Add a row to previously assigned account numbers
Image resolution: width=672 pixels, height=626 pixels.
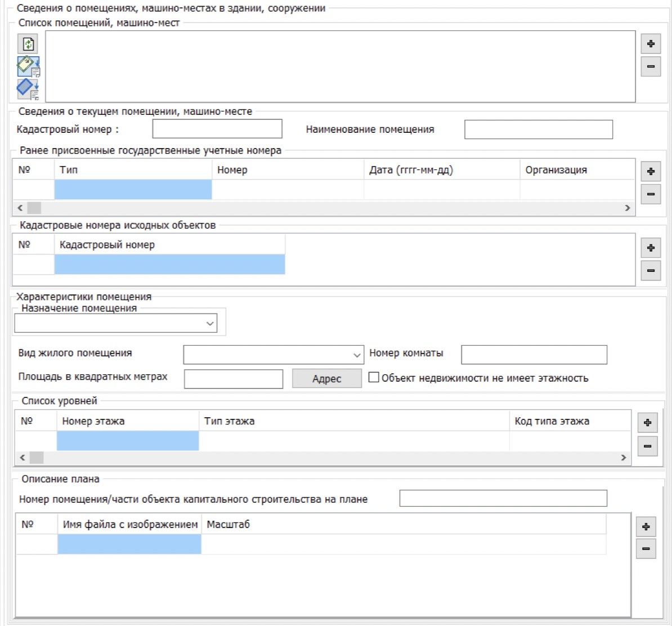[651, 171]
